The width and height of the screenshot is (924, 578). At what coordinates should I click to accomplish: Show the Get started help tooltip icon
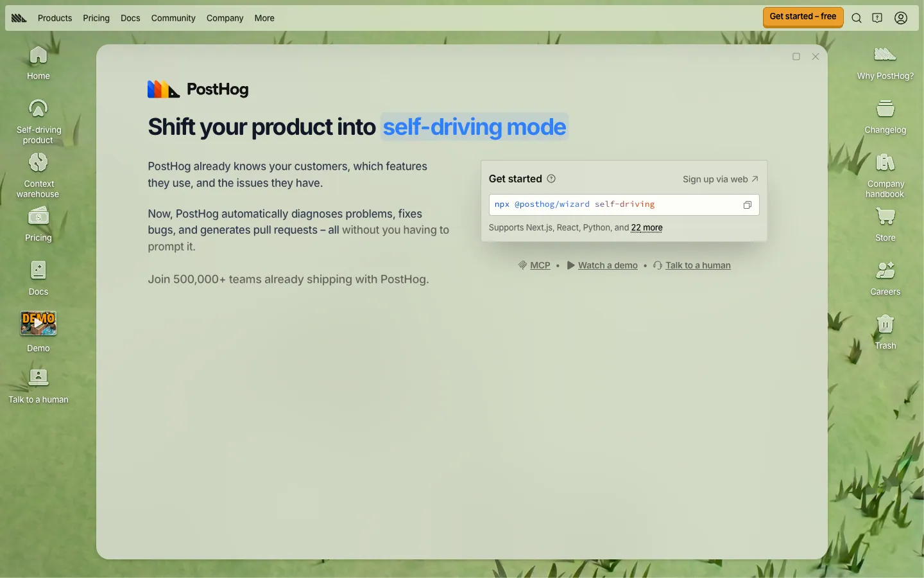point(551,179)
